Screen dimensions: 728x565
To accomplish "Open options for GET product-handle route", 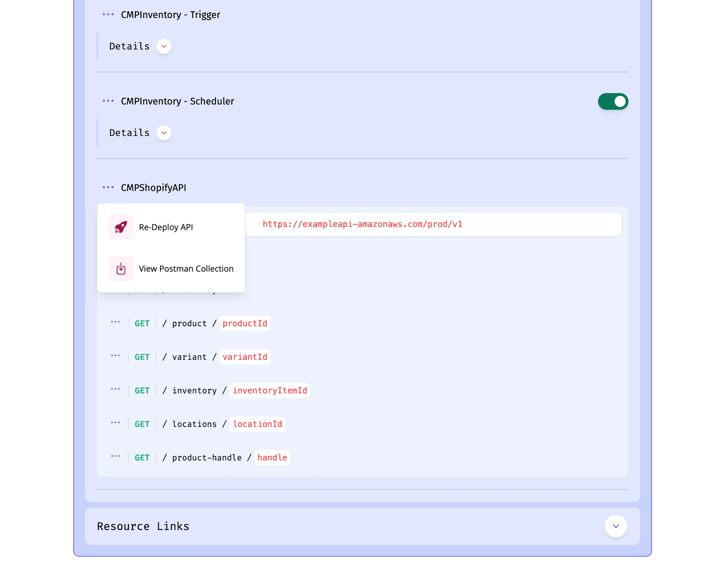I will (116, 456).
